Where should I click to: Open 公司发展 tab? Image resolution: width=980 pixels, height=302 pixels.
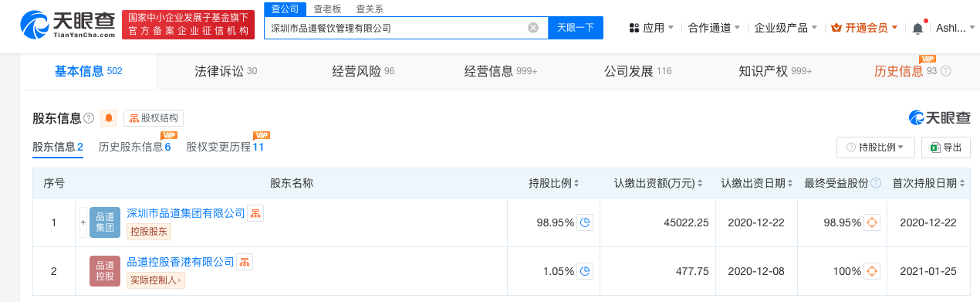637,72
